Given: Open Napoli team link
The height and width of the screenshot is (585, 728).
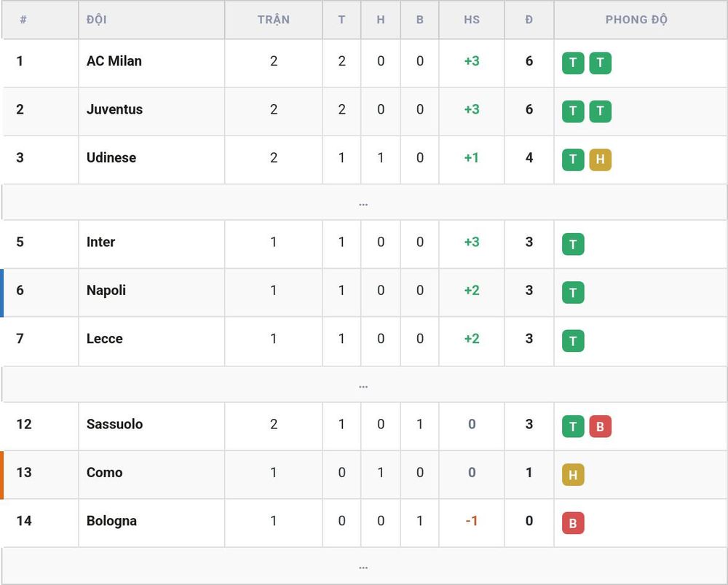Looking at the screenshot, I should 106,291.
